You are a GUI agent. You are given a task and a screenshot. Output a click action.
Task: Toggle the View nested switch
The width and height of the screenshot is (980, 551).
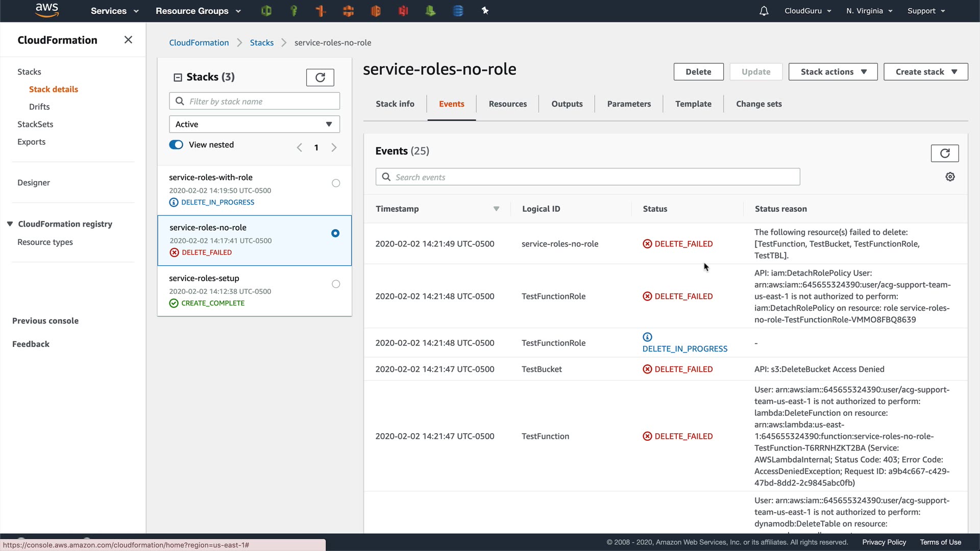click(x=176, y=145)
